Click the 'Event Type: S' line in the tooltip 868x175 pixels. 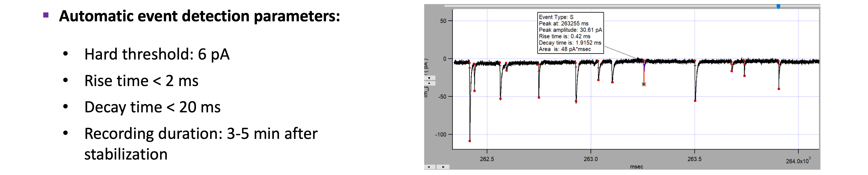[556, 17]
